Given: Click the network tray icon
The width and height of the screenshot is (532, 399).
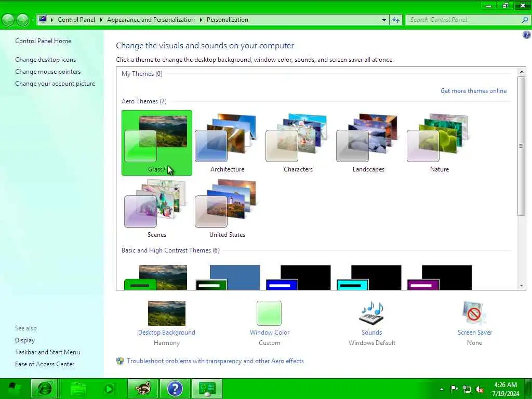Looking at the screenshot, I should point(467,389).
